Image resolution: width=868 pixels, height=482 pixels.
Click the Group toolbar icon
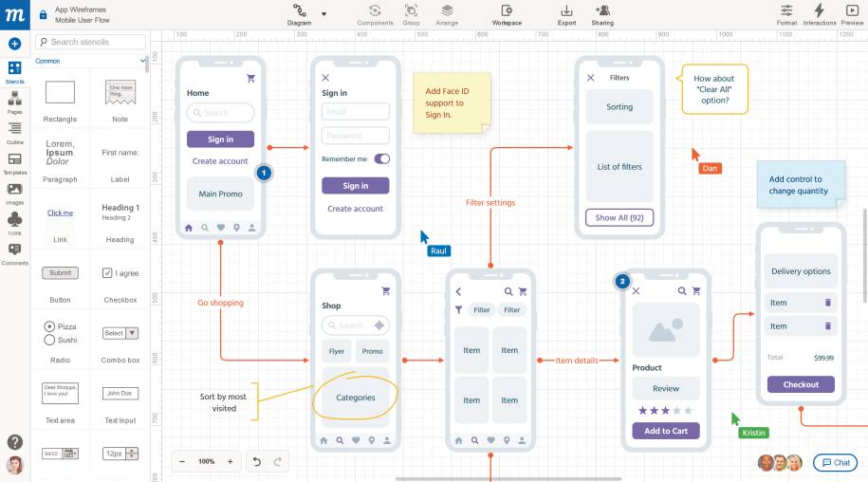(411, 15)
